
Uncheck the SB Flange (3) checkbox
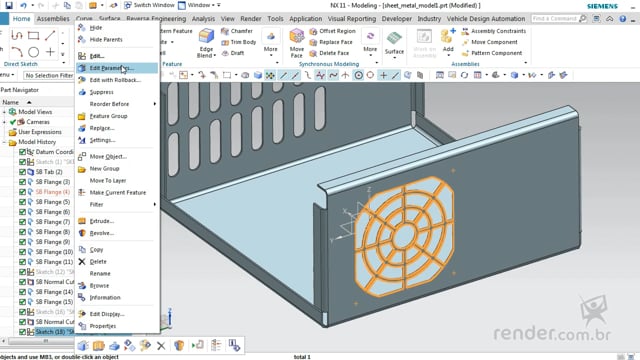[x=22, y=182]
